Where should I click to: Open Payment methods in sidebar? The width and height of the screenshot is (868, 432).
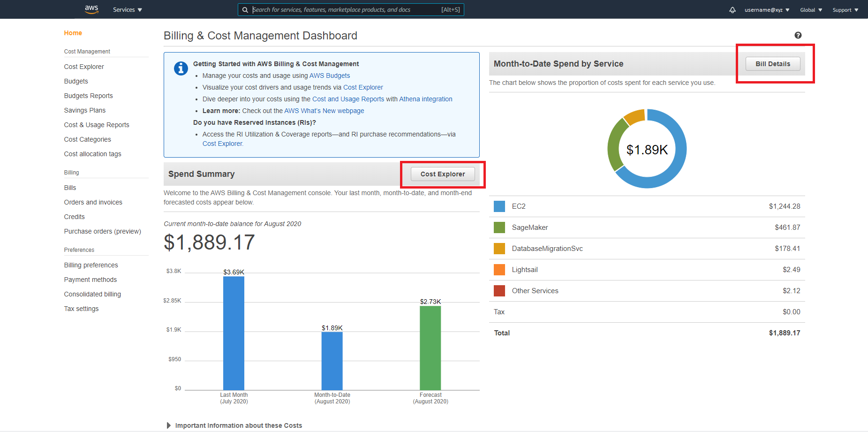point(91,280)
